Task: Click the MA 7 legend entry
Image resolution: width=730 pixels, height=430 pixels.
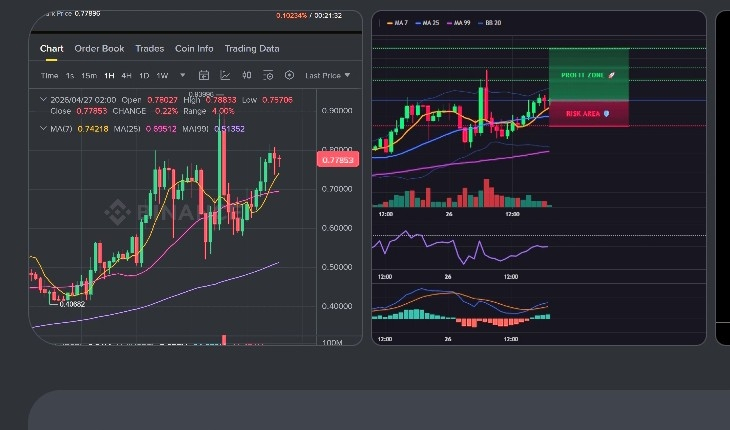Action: [397, 22]
